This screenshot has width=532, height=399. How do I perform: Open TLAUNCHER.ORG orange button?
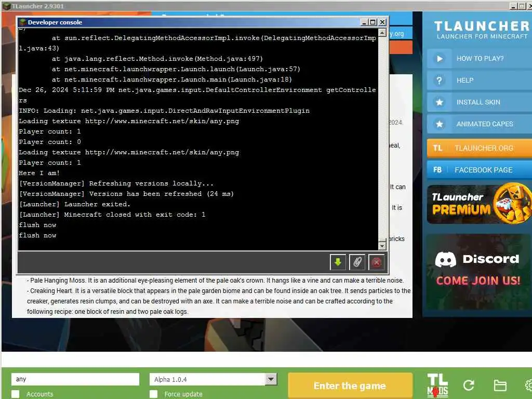click(479, 148)
